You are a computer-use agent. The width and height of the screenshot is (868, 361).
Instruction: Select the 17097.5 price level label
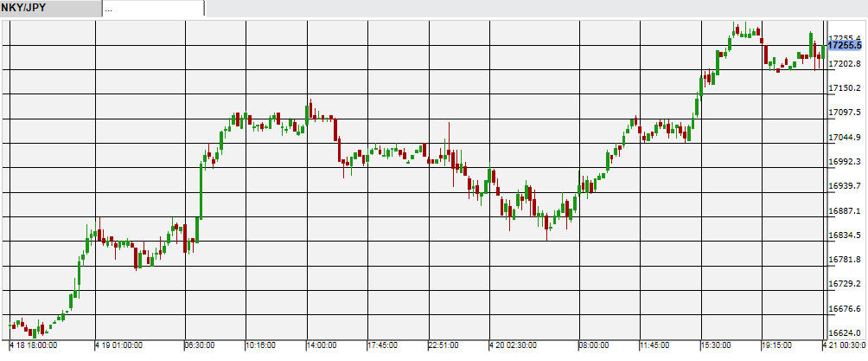845,113
